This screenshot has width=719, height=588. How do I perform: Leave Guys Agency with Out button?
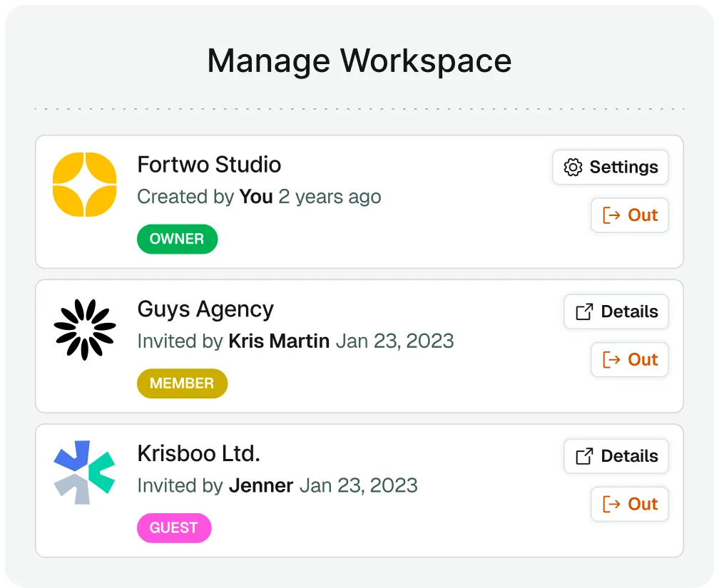[x=630, y=360]
